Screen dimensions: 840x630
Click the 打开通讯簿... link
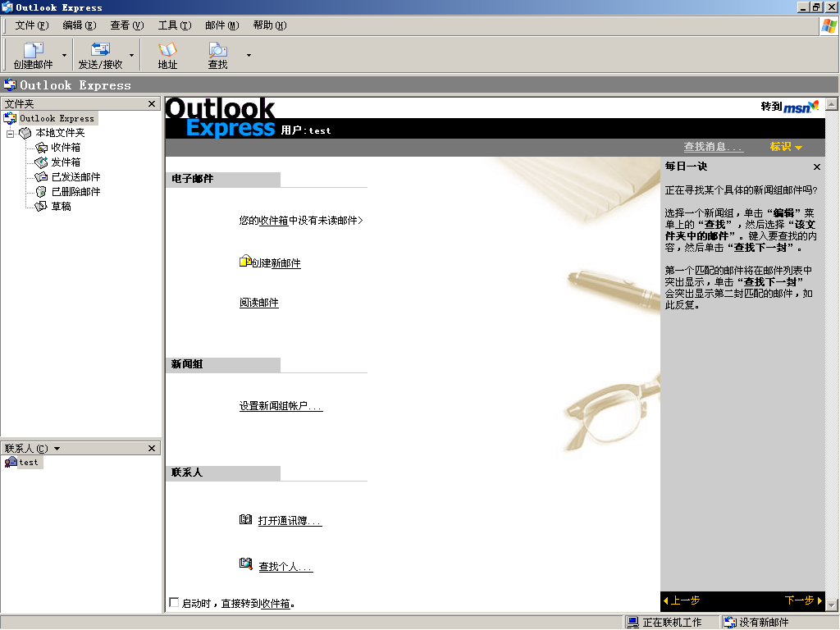pos(290,521)
